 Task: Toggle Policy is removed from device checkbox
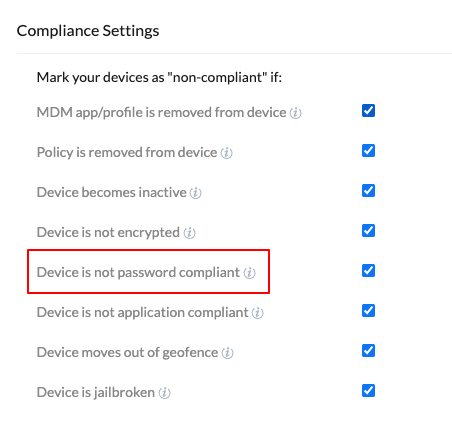[368, 151]
